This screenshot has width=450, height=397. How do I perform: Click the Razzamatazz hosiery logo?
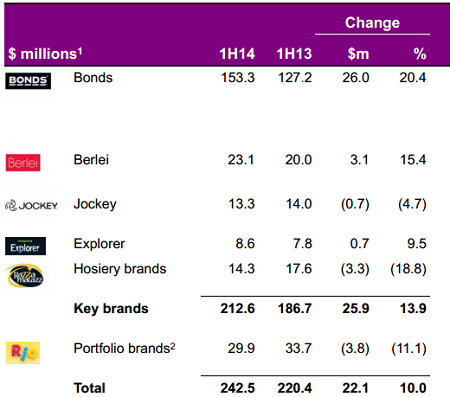(x=25, y=276)
